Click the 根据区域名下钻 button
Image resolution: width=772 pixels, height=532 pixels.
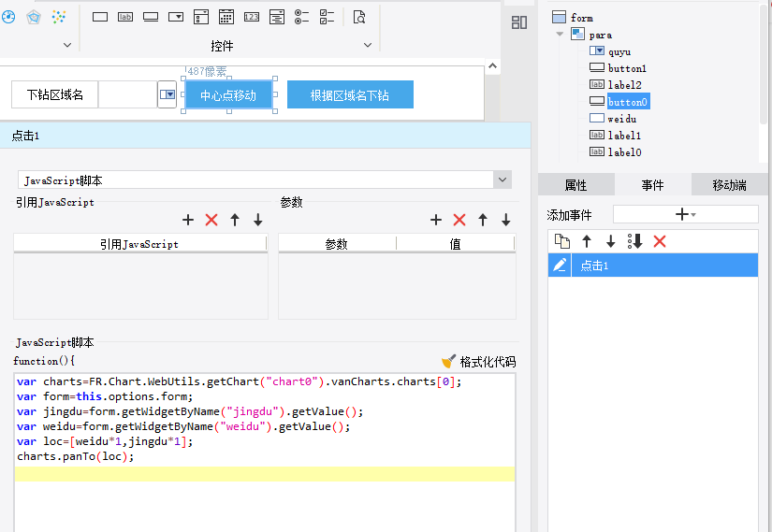coord(350,95)
